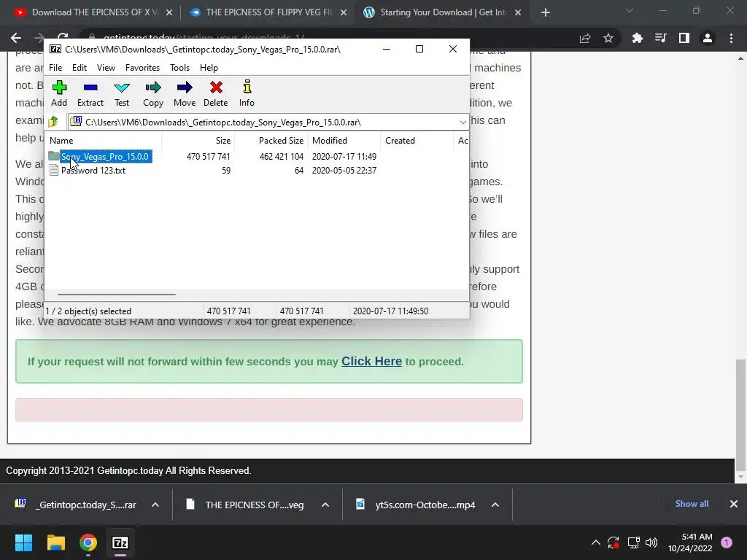Open the File menu in 7-Zip
This screenshot has width=747, height=560.
coord(55,68)
